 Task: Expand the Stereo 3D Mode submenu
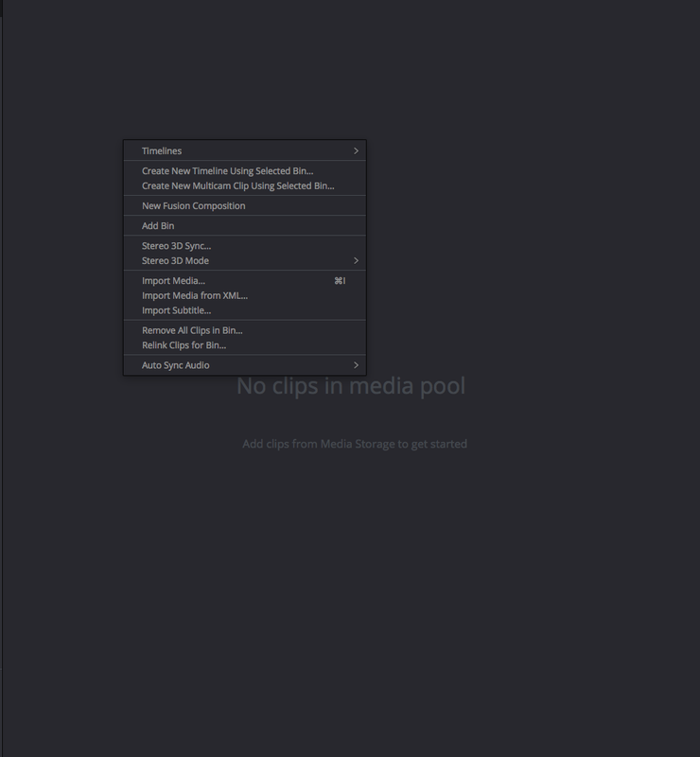pos(245,261)
